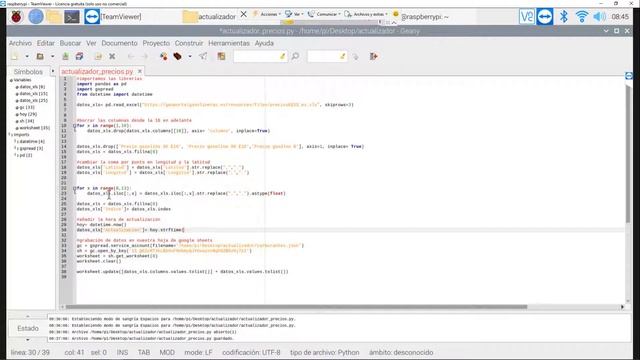Open the Wi-Fi network tray menu
The image size is (640, 360).
(x=582, y=17)
